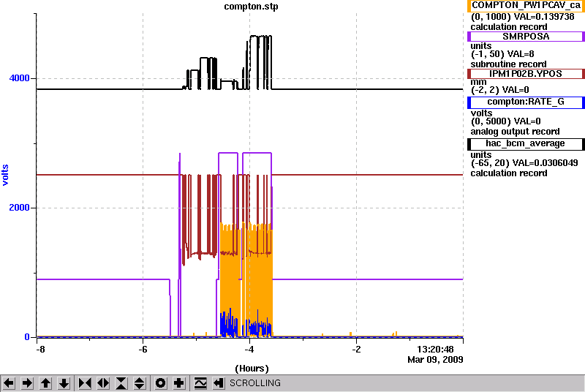Click the 2000 y-axis tick label
Viewport: 585px width, 392px height.
[x=20, y=208]
